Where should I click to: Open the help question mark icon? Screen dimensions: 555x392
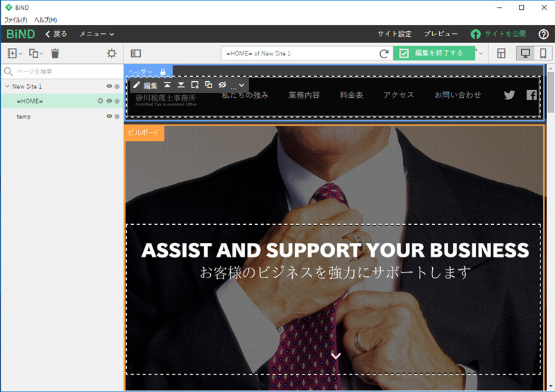(x=543, y=34)
